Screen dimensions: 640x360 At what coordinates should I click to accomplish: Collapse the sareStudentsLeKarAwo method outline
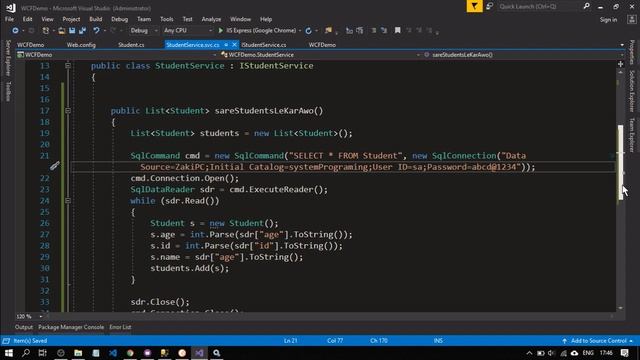tap(68, 111)
